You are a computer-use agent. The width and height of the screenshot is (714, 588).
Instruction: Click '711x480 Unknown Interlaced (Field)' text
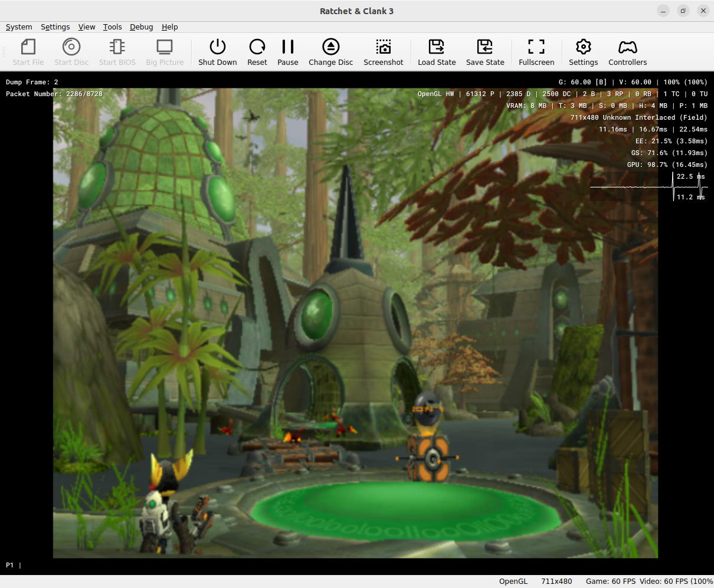[x=639, y=117]
